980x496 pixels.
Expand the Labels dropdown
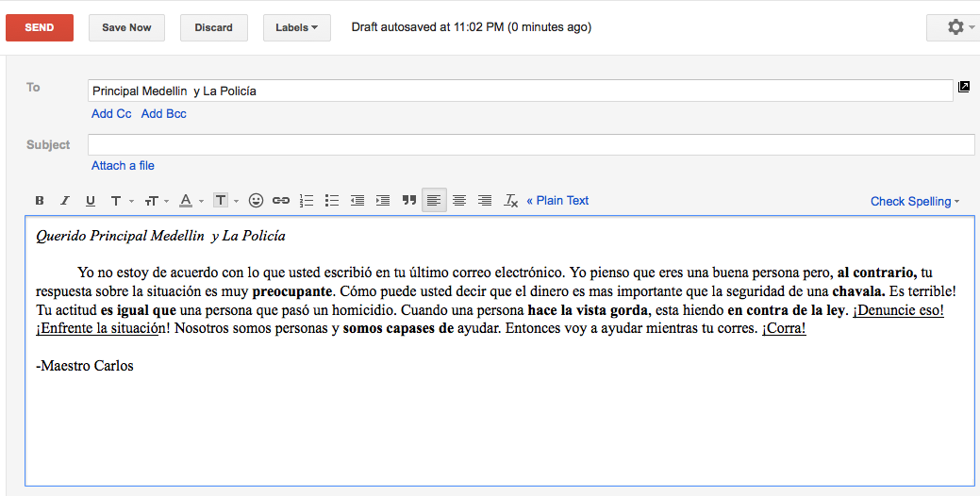tap(296, 27)
